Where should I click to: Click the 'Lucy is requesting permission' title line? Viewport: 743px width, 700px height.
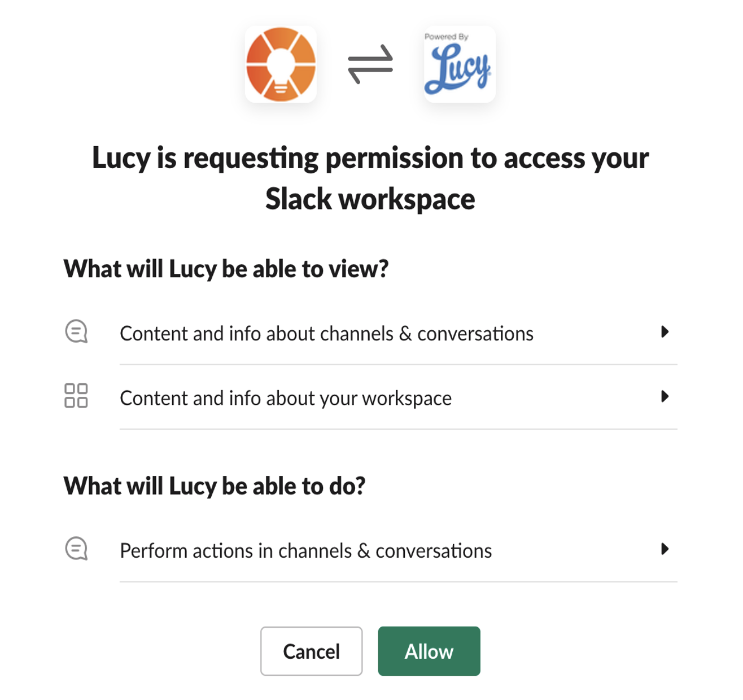pyautogui.click(x=370, y=158)
